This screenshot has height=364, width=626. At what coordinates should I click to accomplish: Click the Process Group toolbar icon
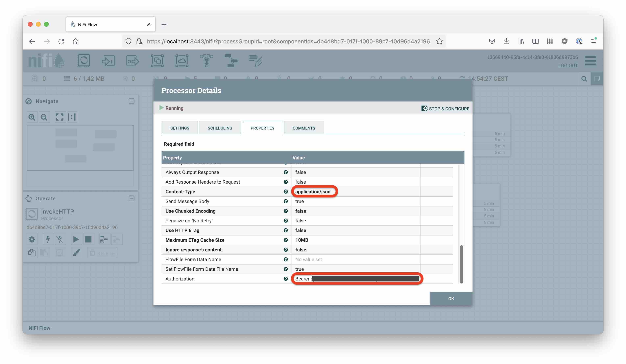click(157, 60)
